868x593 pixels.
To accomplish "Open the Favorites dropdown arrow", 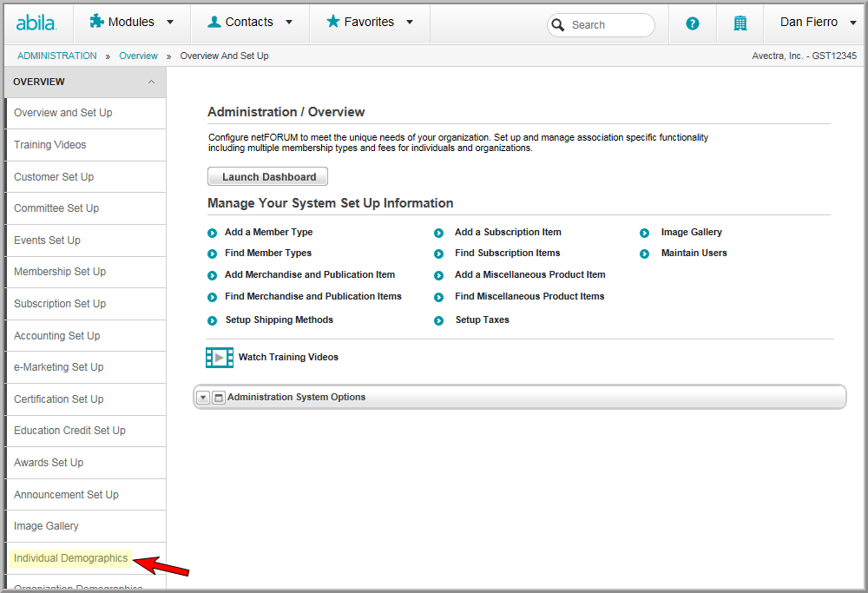I will (x=410, y=23).
